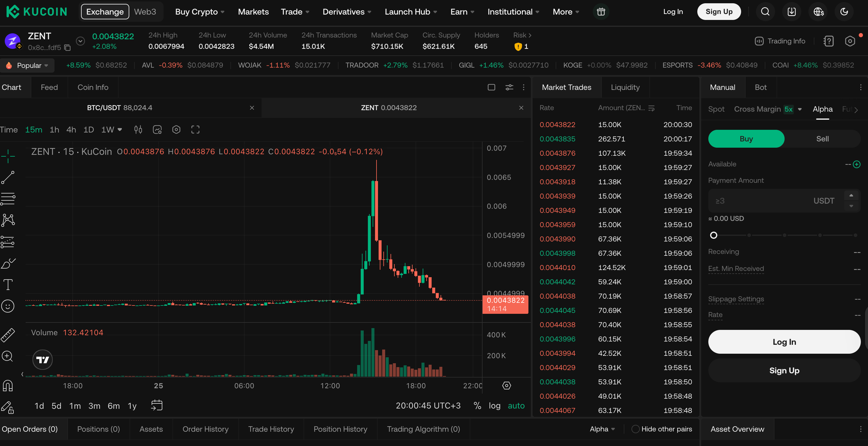
Task: Click the Sign Up button
Action: tap(719, 11)
